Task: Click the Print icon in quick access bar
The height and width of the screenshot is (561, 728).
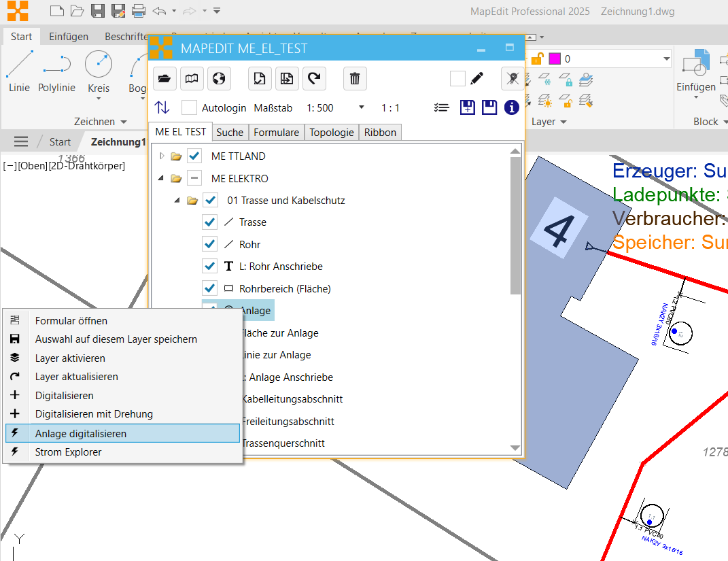Action: point(139,11)
